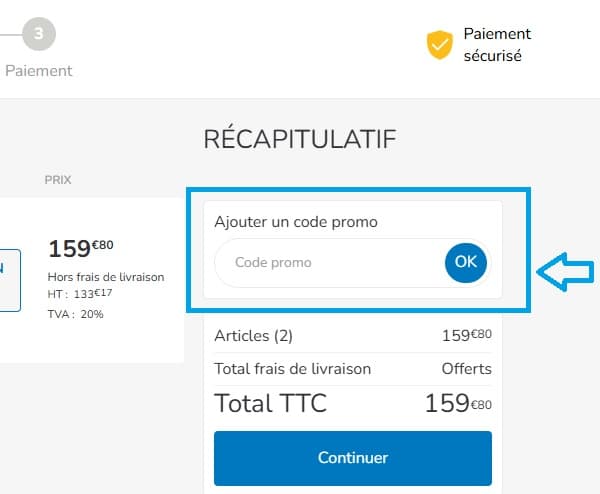Click the PRIX column header
Viewport: 600px width, 494px height.
coord(58,180)
